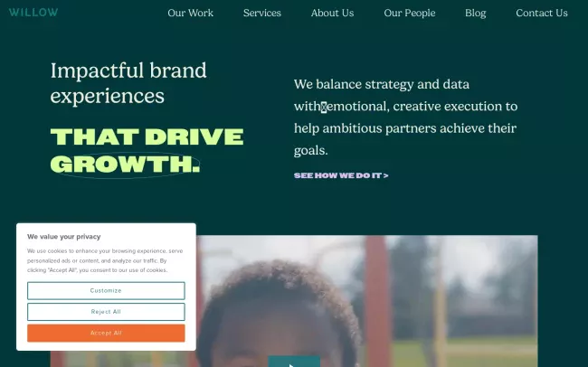Follow the SEE HOW WE DO IT link
Screen dimensions: 588x367
341,175
